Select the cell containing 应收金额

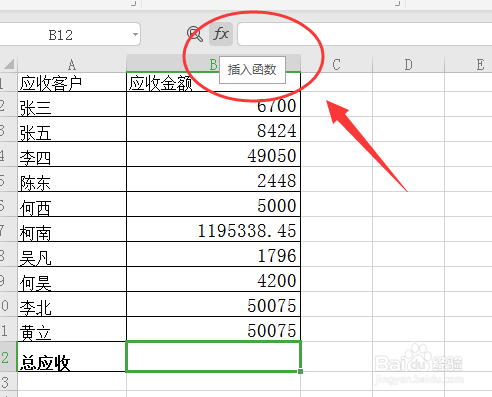[213, 82]
